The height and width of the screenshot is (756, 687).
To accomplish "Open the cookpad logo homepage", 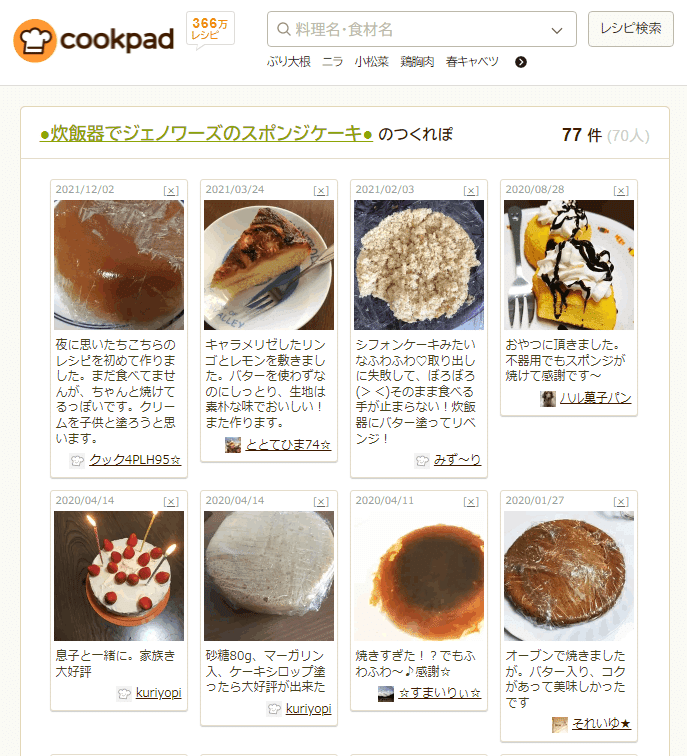I will [x=94, y=40].
